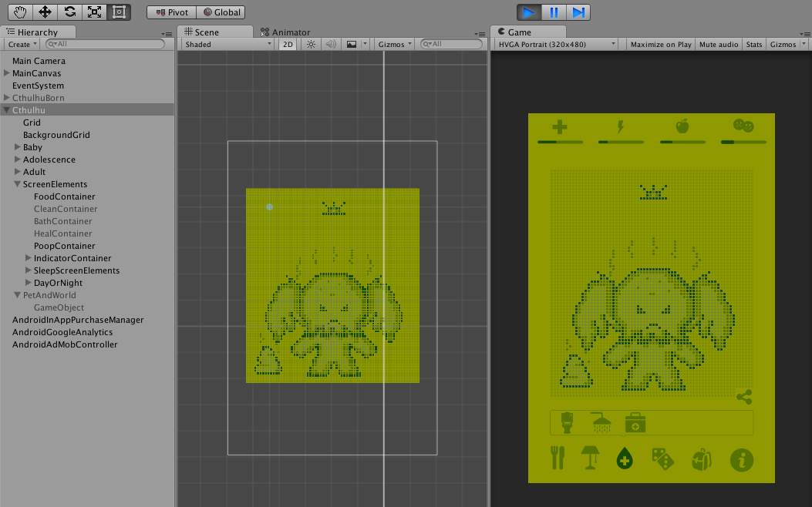Select FoodContainer in Hierarchy

click(x=64, y=196)
